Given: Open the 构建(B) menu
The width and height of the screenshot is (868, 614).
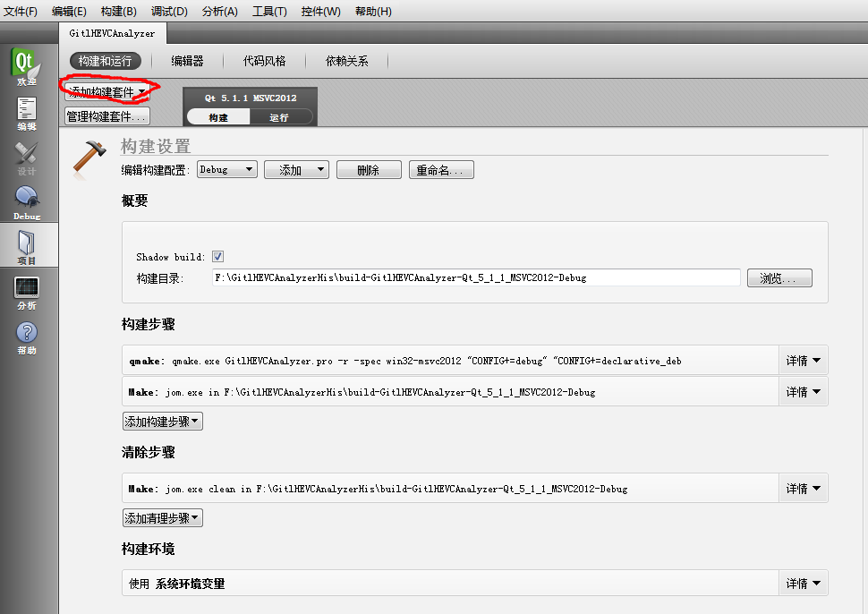Looking at the screenshot, I should coord(118,11).
